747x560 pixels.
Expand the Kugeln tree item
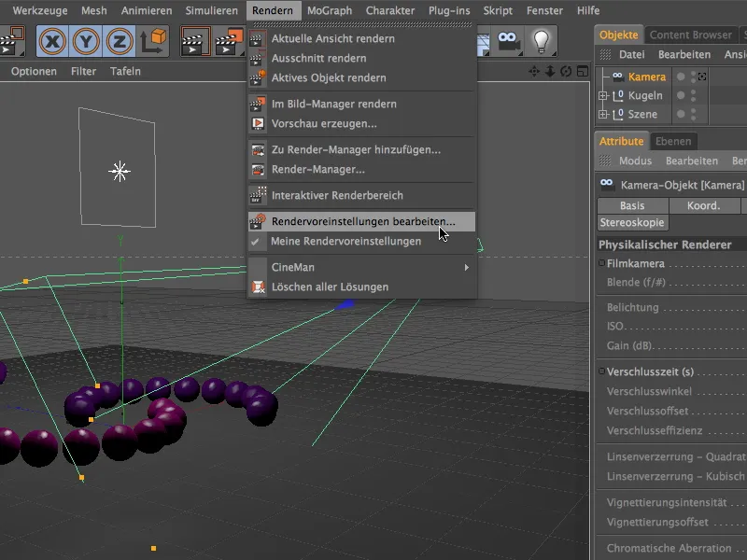coord(603,96)
